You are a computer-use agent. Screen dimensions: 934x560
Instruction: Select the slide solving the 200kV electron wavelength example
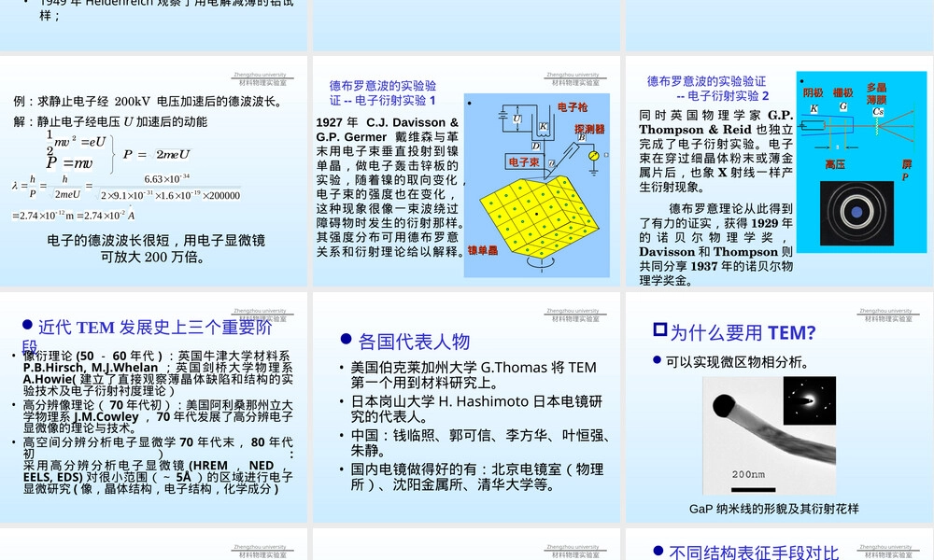click(x=154, y=171)
